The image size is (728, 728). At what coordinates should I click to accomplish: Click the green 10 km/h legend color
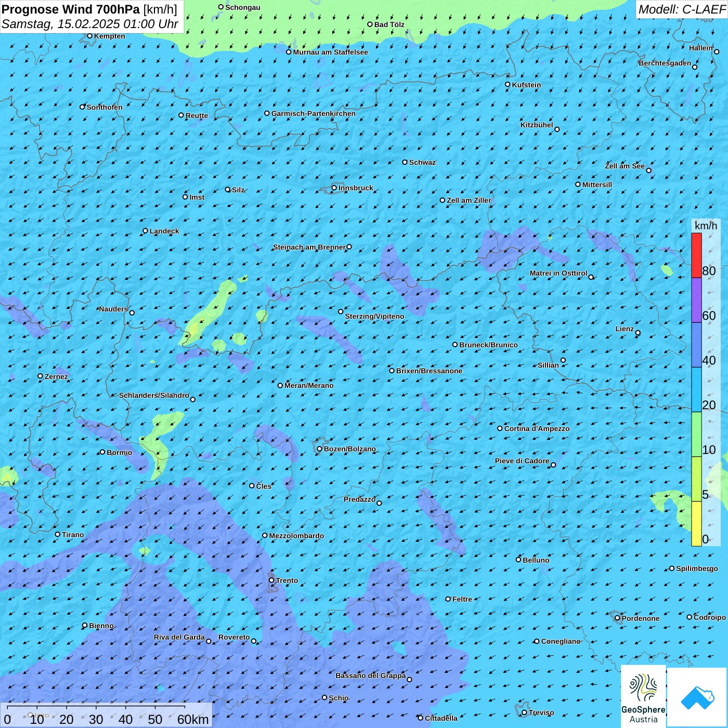tap(696, 434)
